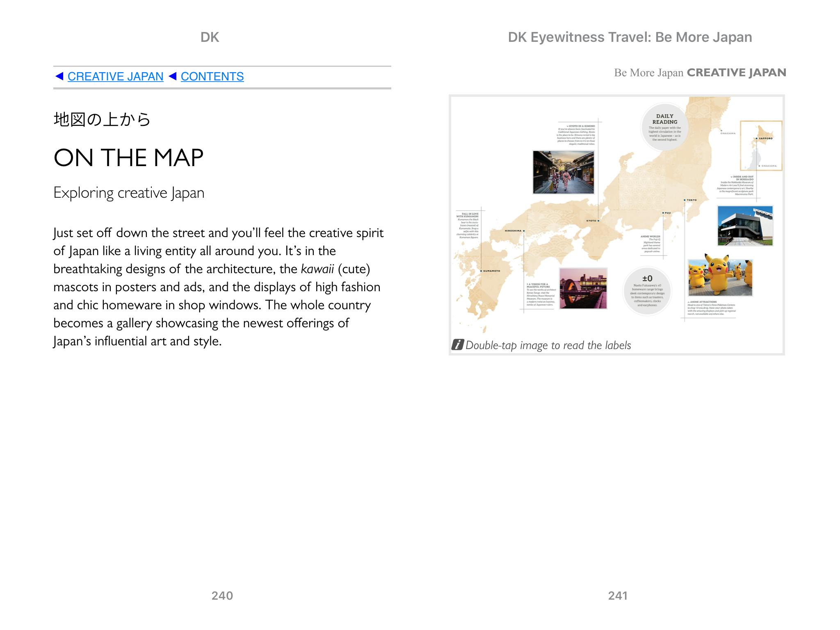
Task: Click the DK author header text
Action: click(210, 37)
